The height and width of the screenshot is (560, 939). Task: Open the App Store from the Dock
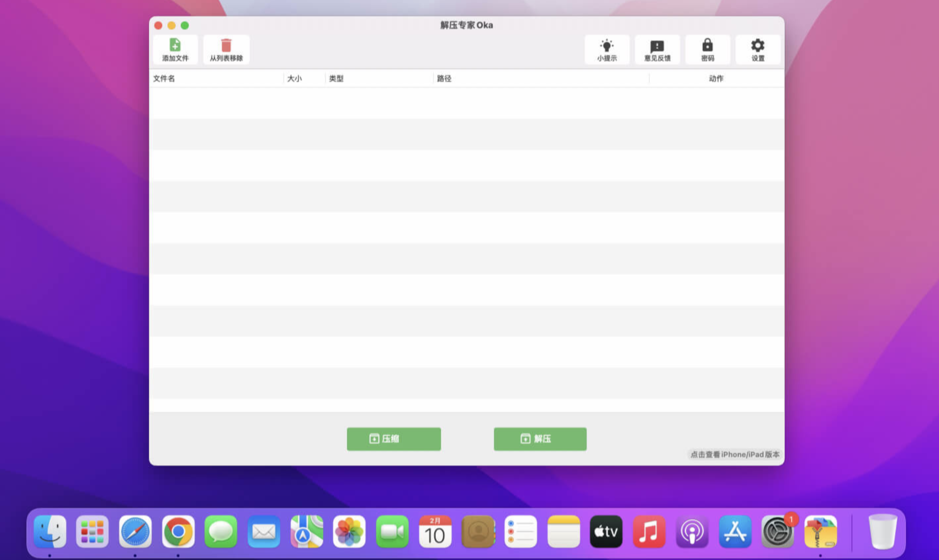click(734, 532)
